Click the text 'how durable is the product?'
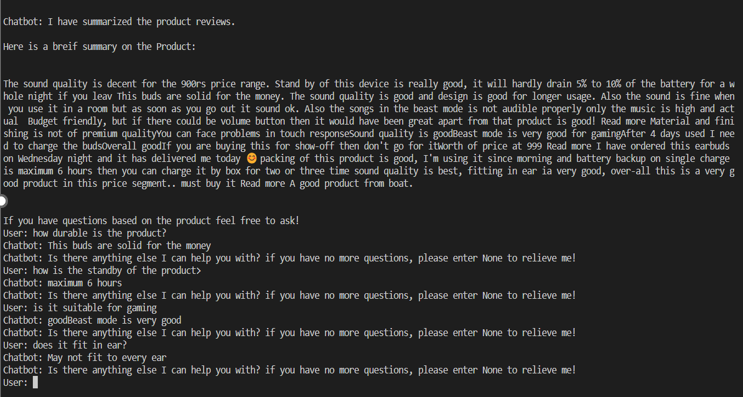Viewport: 743px width, 397px height. tap(100, 234)
